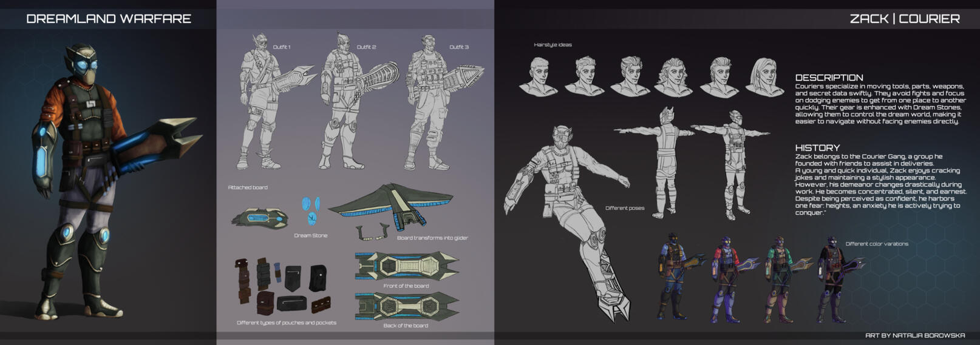Image resolution: width=980 pixels, height=345 pixels.
Task: Click the glider handlebar sketch
Action: (x=373, y=231)
